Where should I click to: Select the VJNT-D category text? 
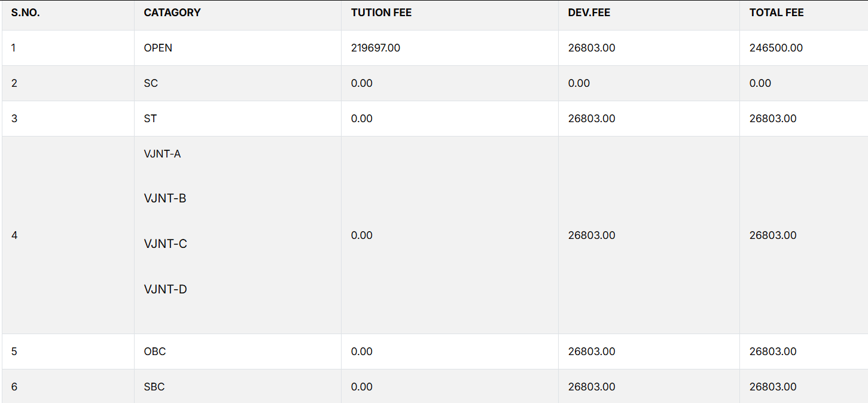click(x=165, y=289)
